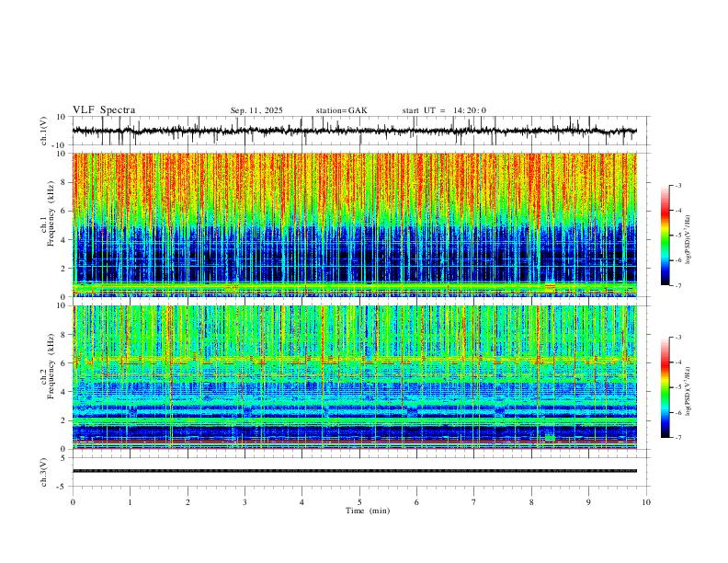Click the ch.2 lower color scale bar
The height and width of the screenshot is (563, 728).
665,387
